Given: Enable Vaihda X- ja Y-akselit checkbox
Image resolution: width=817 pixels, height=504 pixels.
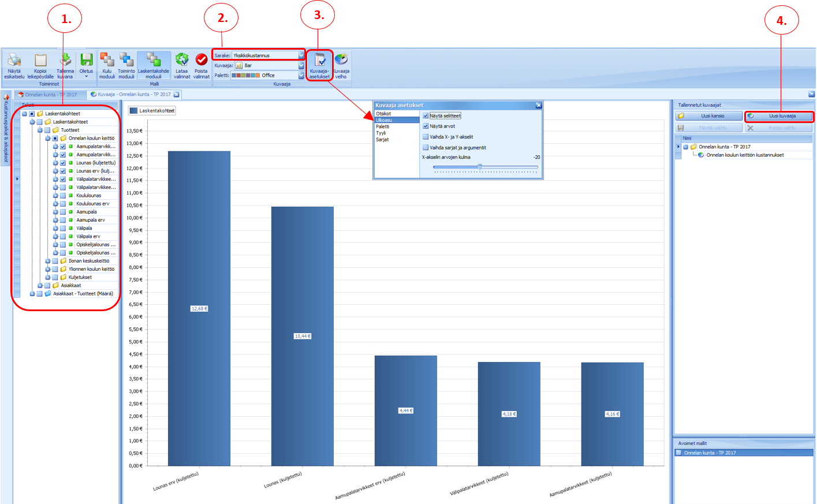Looking at the screenshot, I should 426,137.
